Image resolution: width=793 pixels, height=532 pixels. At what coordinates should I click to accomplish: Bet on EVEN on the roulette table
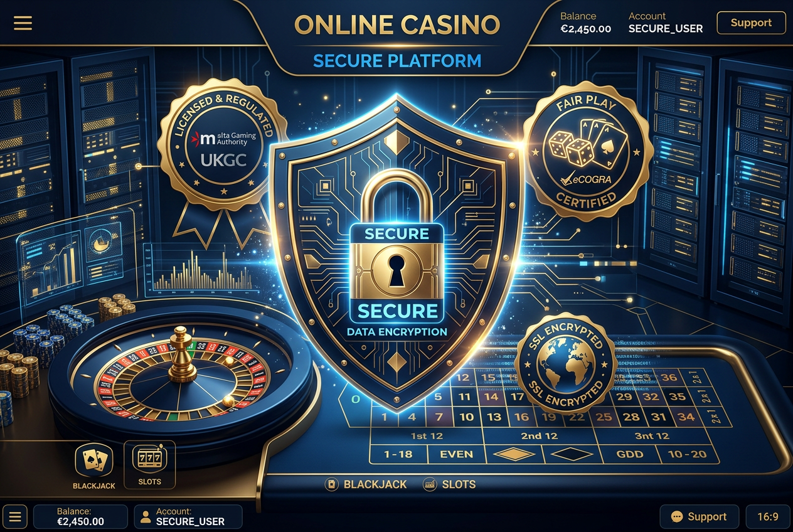tap(457, 454)
